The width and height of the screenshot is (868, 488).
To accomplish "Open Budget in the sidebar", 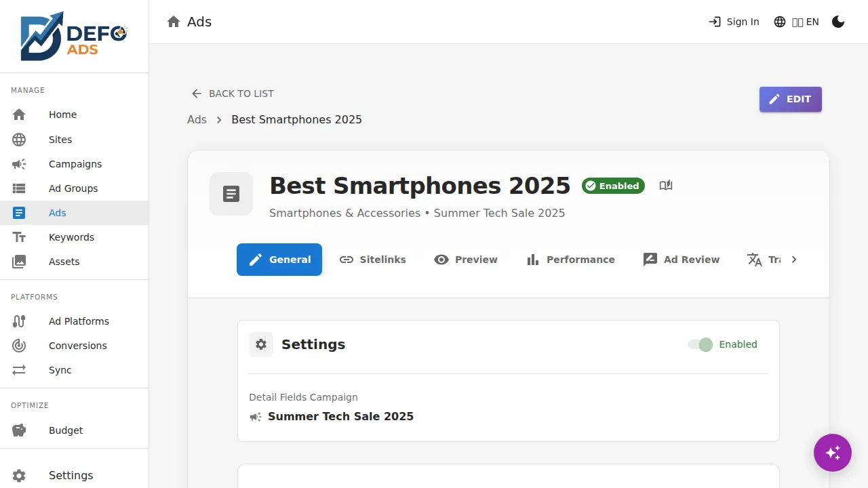I will pyautogui.click(x=75, y=430).
